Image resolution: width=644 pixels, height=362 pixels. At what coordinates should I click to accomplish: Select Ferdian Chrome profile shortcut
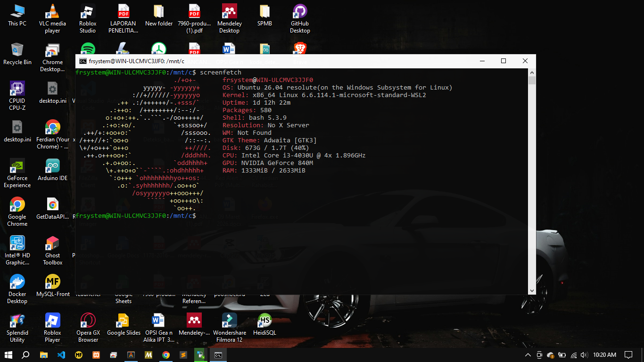(x=52, y=134)
